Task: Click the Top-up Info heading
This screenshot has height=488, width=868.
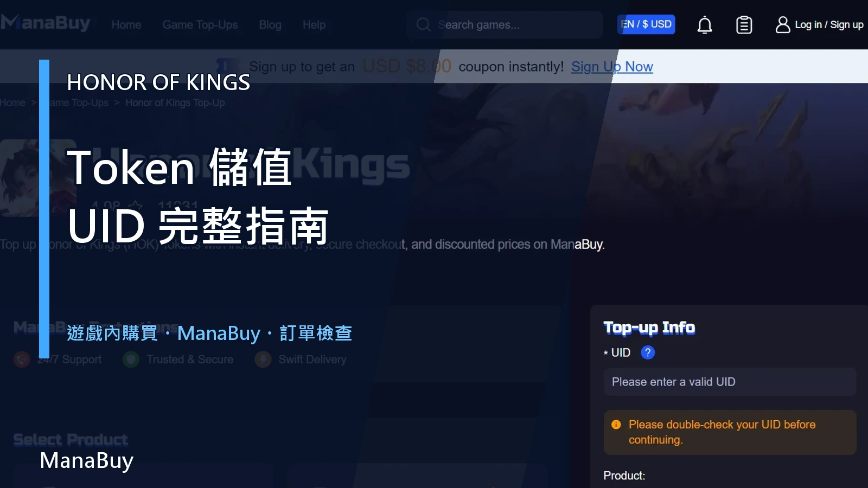Action: point(649,328)
